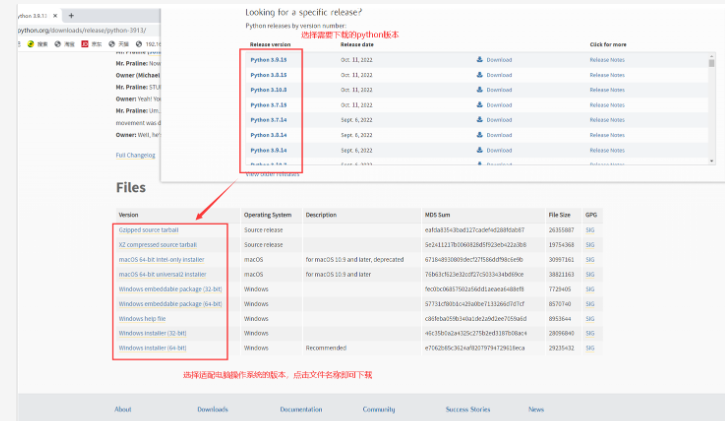Click the release list scrollbar up arrow
Screen dimensions: 725x421
(x=712, y=56)
